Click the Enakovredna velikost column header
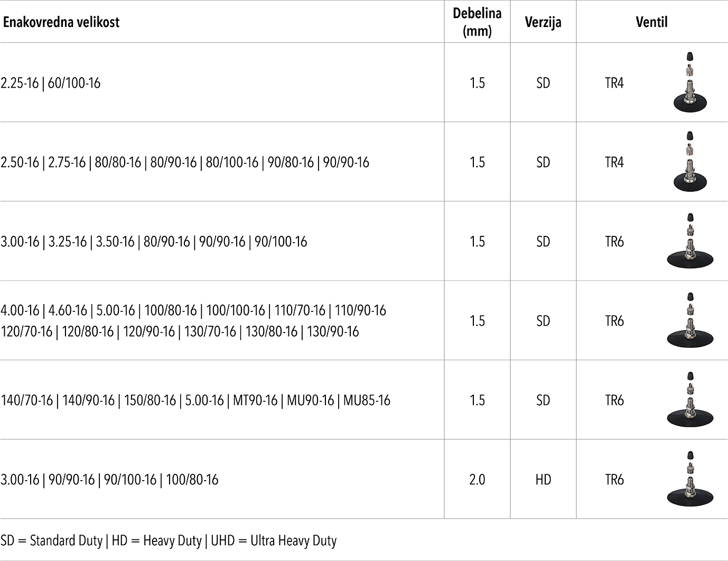This screenshot has width=728, height=561. (x=61, y=22)
